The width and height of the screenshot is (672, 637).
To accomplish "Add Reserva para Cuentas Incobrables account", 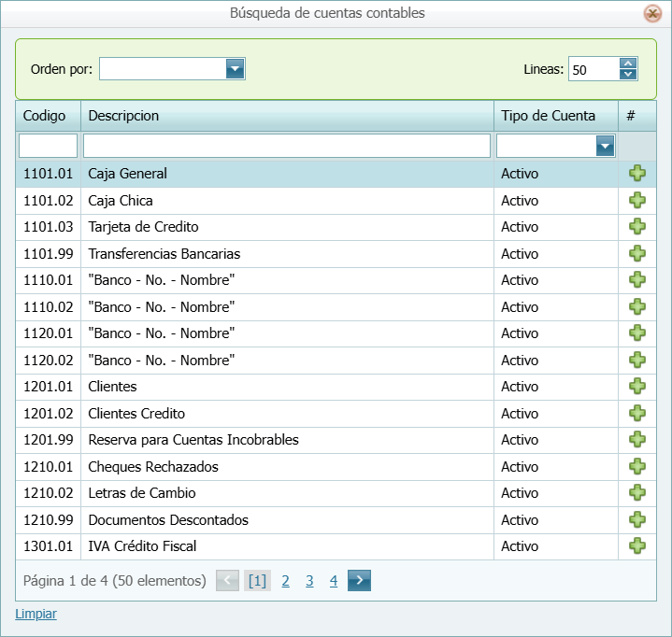I will coord(637,440).
